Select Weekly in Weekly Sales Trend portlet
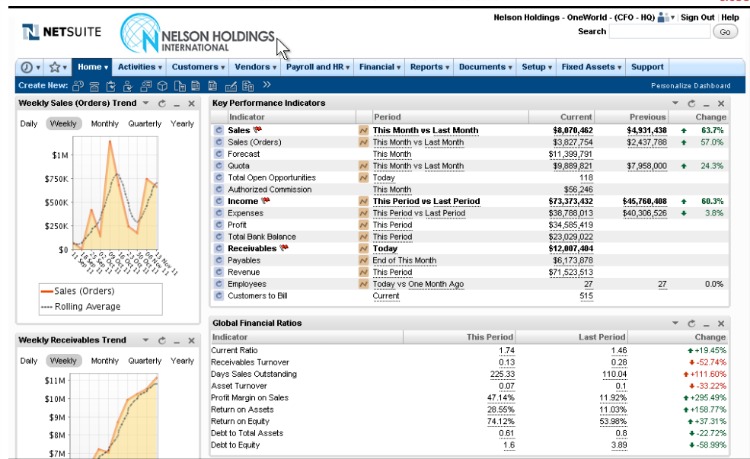Screen dimensions: 750x459 pos(63,124)
